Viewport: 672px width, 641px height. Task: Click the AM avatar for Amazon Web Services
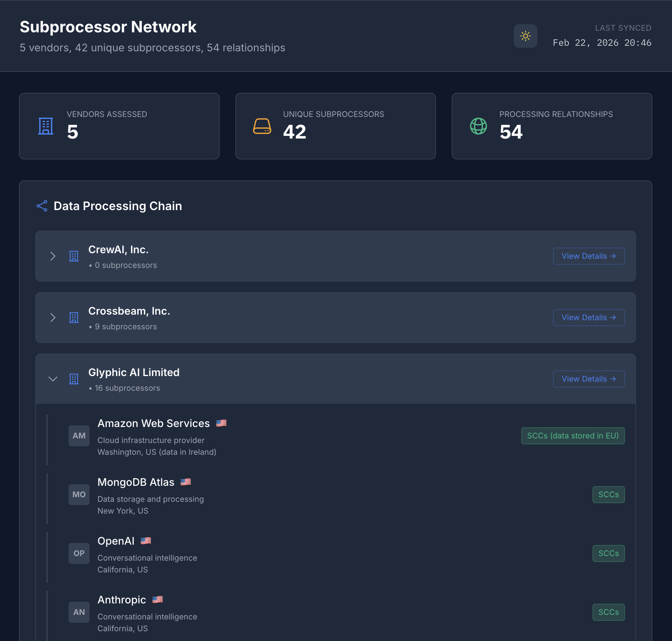point(79,436)
